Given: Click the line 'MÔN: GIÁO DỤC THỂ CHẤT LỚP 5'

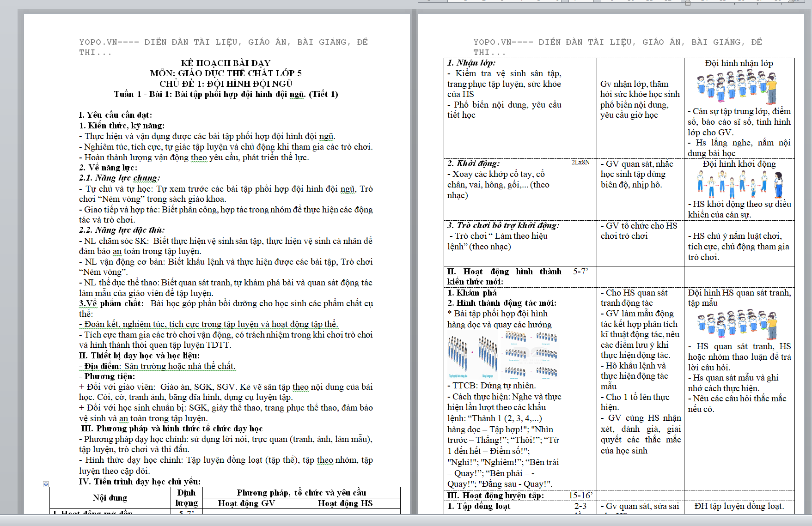Looking at the screenshot, I should click(226, 73).
